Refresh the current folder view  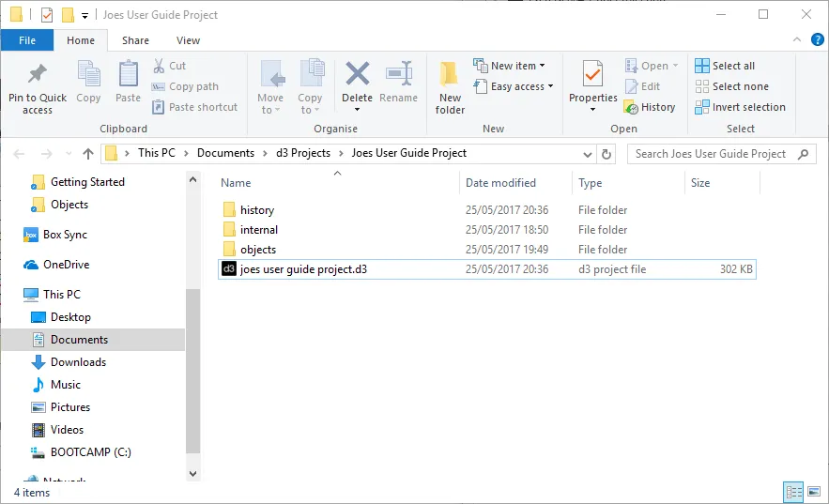(606, 154)
